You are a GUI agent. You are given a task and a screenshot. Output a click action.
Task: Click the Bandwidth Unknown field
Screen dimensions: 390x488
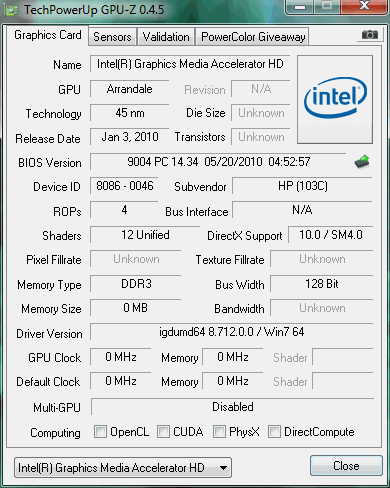point(322,308)
